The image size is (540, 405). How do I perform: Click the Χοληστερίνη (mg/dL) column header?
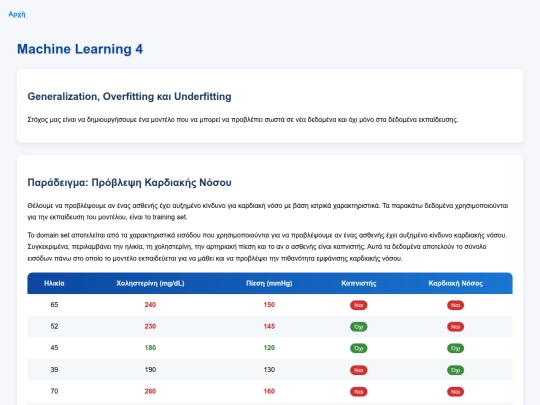(150, 283)
